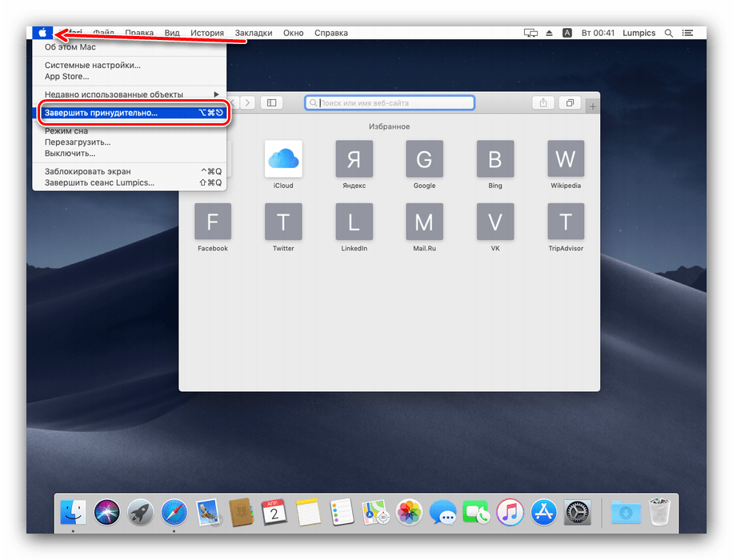Open Calendar icon in Dock
The image size is (733, 560).
click(274, 512)
